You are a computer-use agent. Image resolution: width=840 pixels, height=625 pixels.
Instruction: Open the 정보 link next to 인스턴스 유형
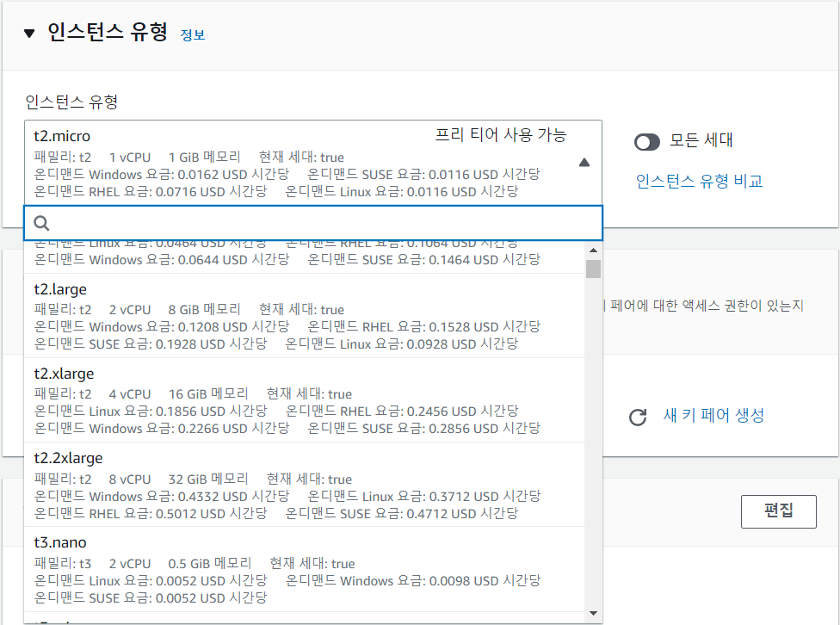pyautogui.click(x=192, y=34)
